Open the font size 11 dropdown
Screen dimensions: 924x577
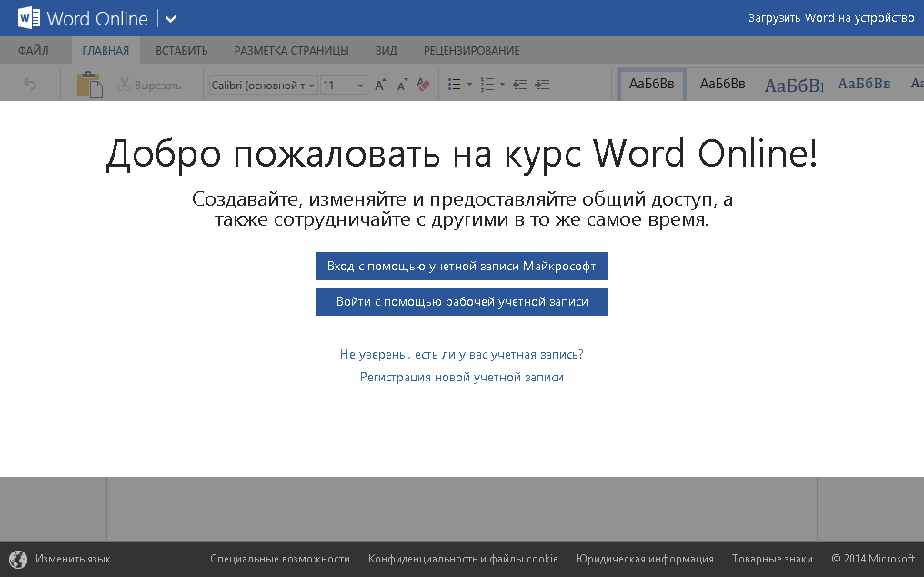click(x=360, y=86)
